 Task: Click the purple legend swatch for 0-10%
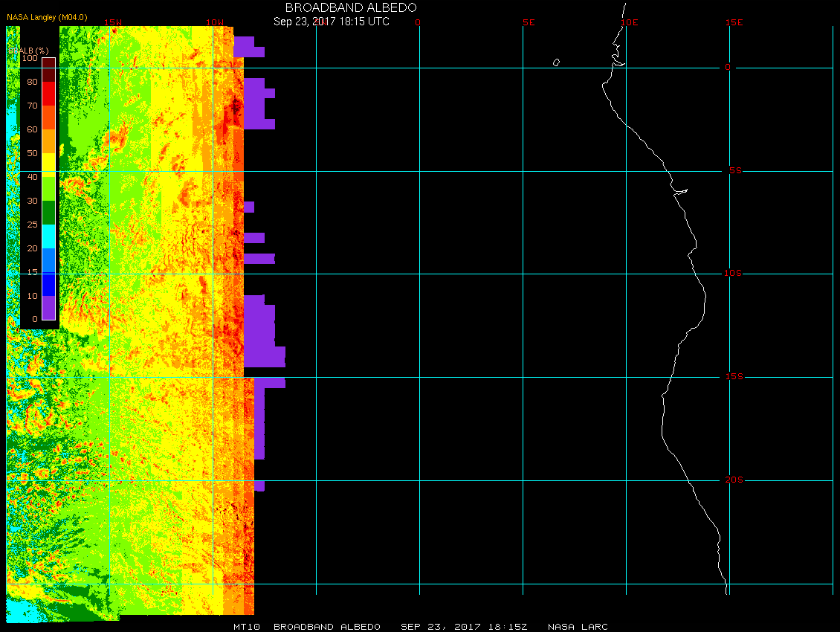point(48,308)
